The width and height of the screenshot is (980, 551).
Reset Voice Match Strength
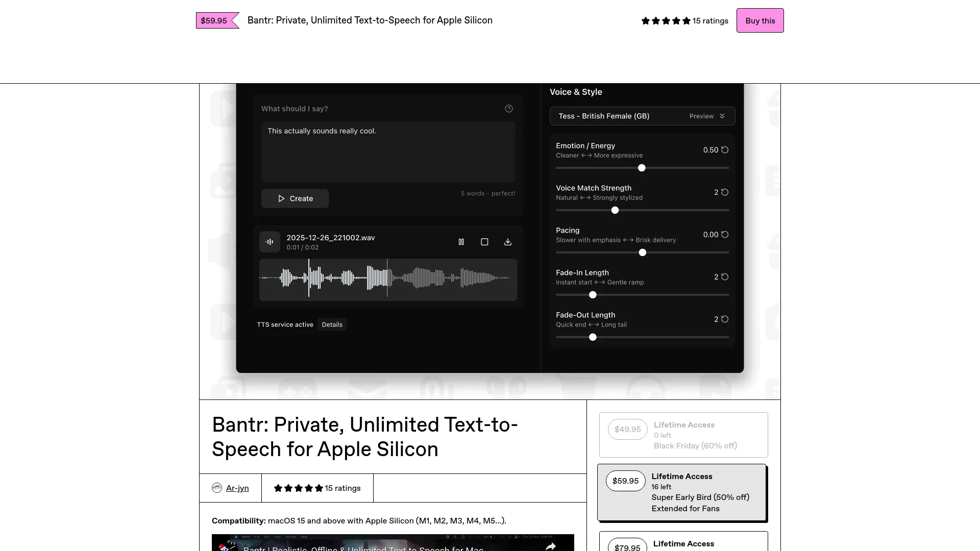(x=724, y=192)
